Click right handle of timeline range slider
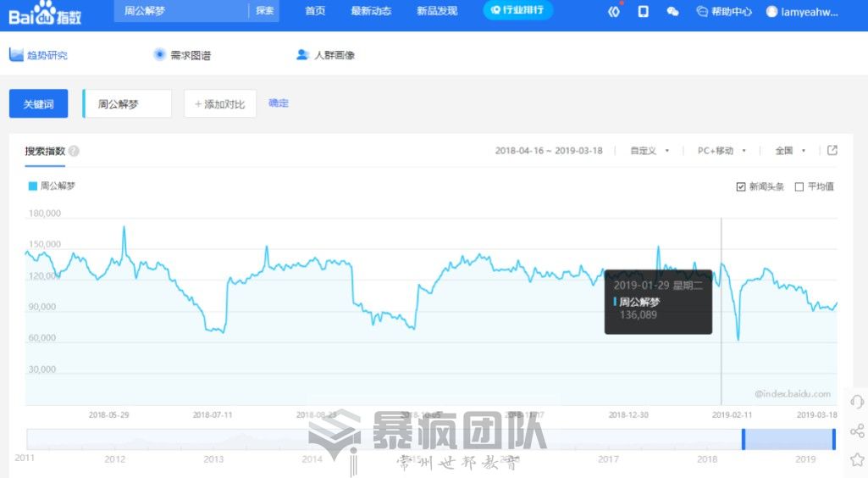Viewport: 868px width, 478px height. pyautogui.click(x=833, y=439)
